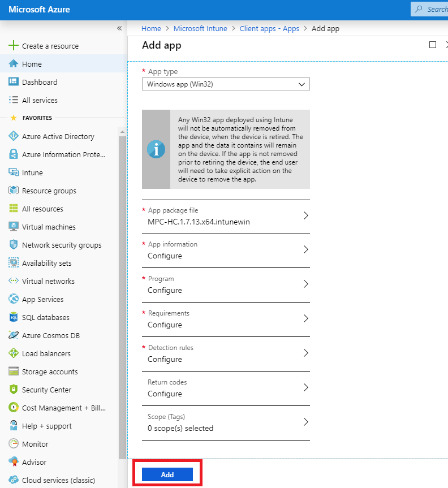Click the Add app blade heading
The image size is (448, 488).
tap(162, 45)
